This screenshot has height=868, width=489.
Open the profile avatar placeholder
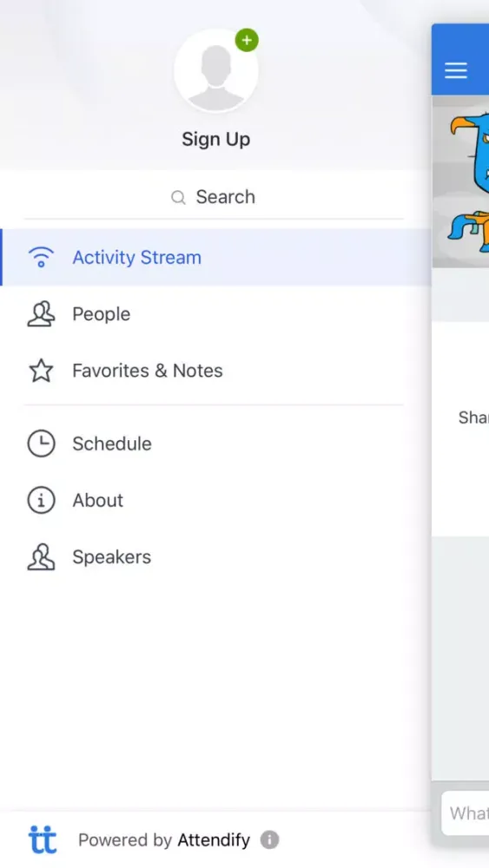[x=216, y=71]
